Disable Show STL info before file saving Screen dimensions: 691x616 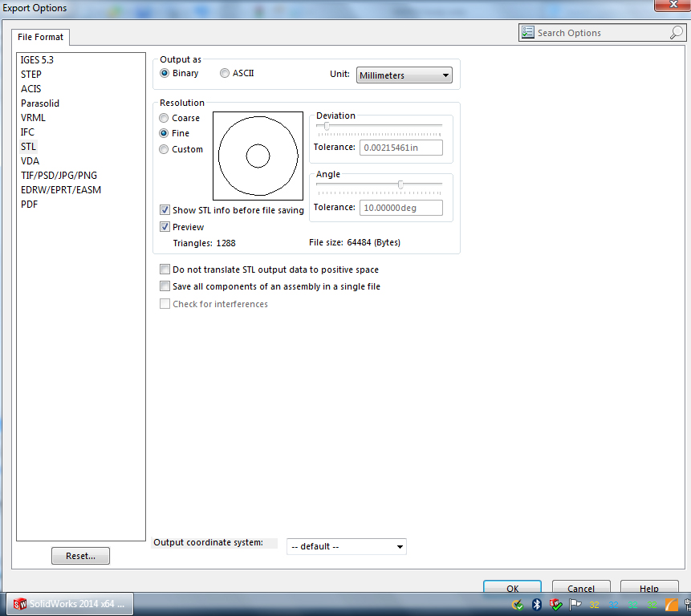click(165, 210)
